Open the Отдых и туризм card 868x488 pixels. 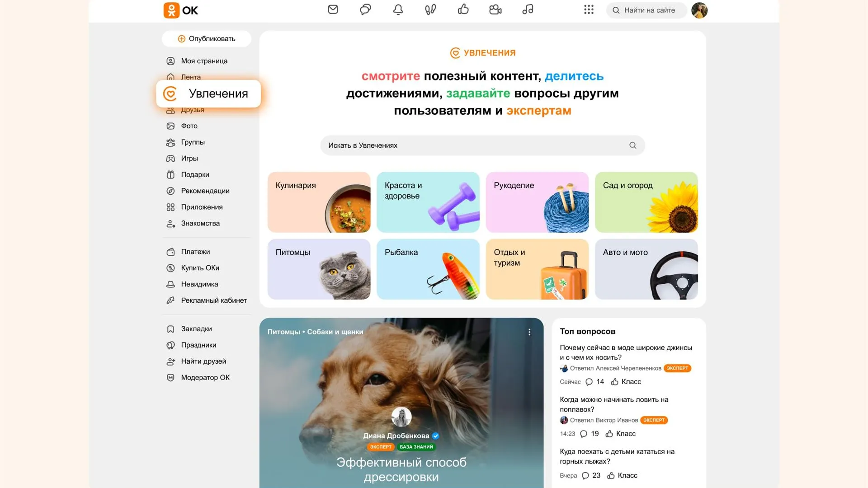537,269
